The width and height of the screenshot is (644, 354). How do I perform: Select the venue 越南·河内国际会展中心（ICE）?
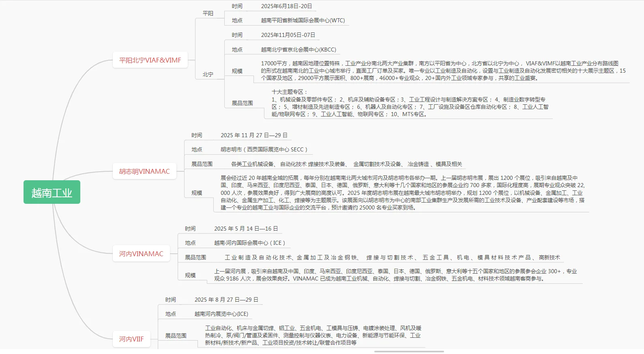coord(250,243)
